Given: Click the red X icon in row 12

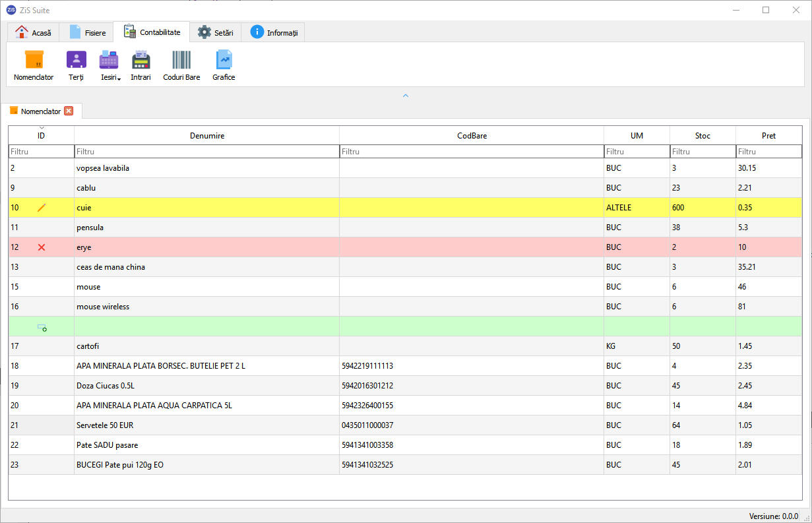Looking at the screenshot, I should point(42,247).
